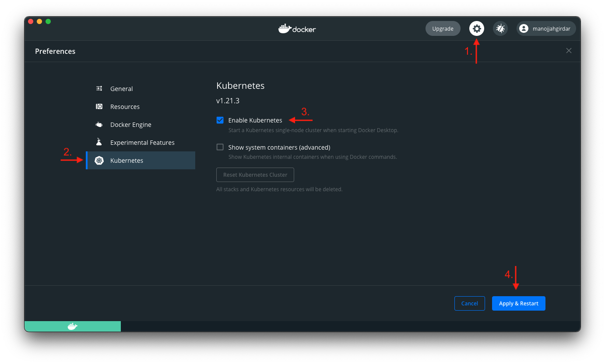Image resolution: width=605 pixels, height=364 pixels.
Task: Click Apply & Restart
Action: click(519, 303)
